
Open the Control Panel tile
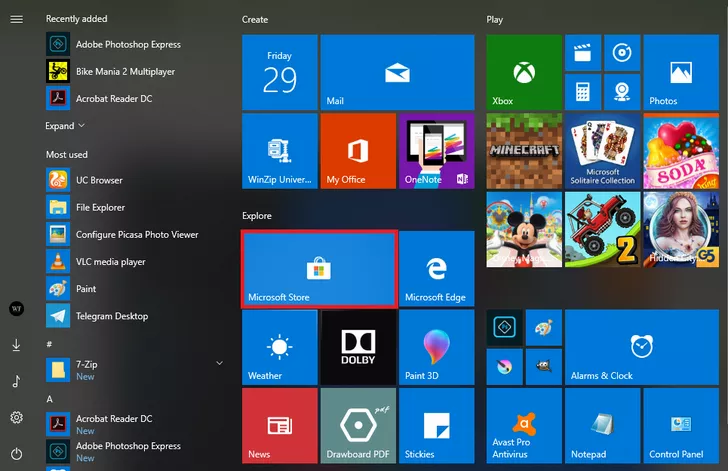681,426
